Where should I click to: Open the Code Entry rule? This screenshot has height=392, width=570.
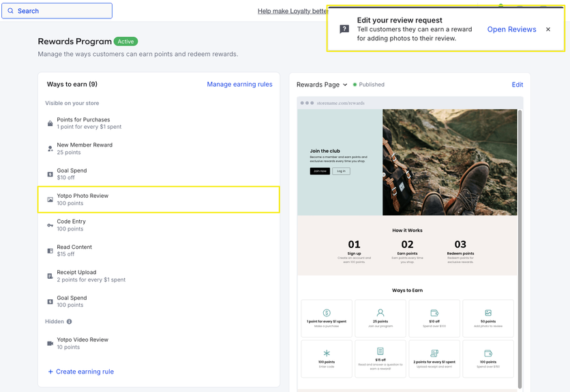tap(159, 225)
